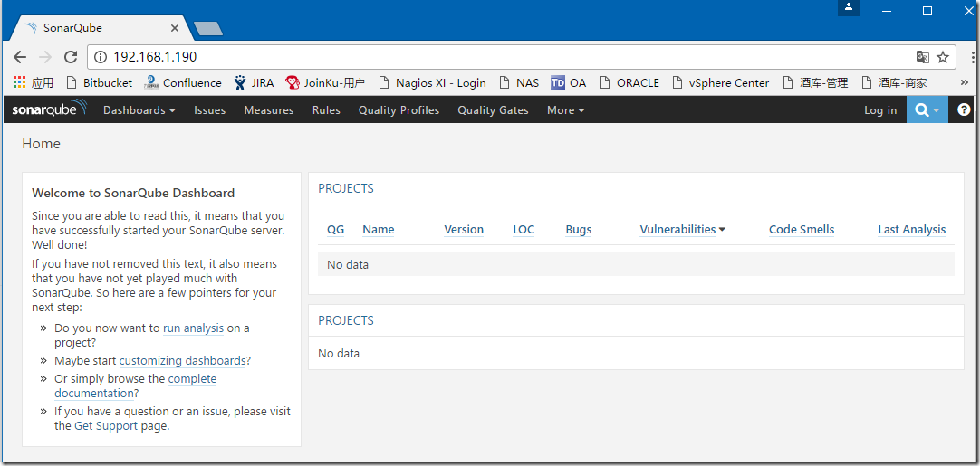This screenshot has height=466, width=980.
Task: Click the browser forward arrow
Action: (45, 58)
